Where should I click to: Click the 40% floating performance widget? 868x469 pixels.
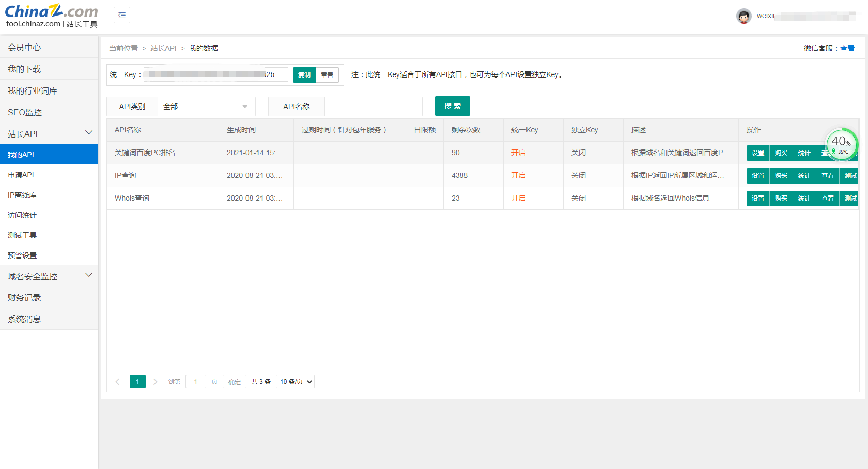pyautogui.click(x=841, y=144)
